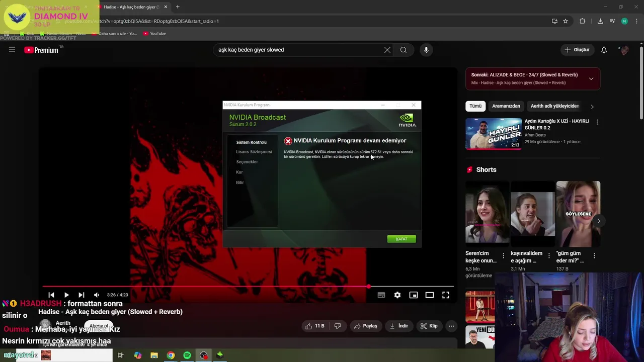Image resolution: width=644 pixels, height=362 pixels.
Task: Open options for güm güm eder mi short
Action: pyautogui.click(x=594, y=256)
